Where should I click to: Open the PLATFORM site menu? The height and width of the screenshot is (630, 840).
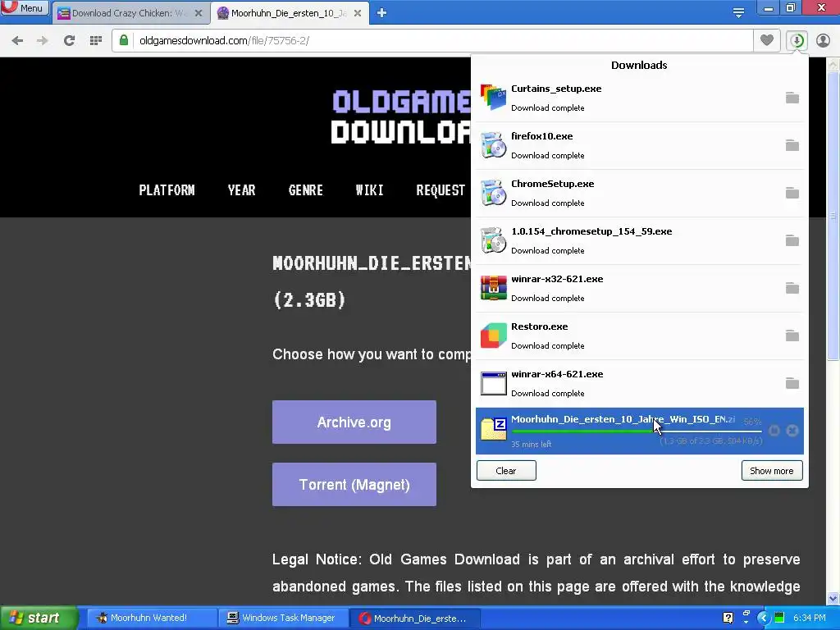tap(167, 190)
